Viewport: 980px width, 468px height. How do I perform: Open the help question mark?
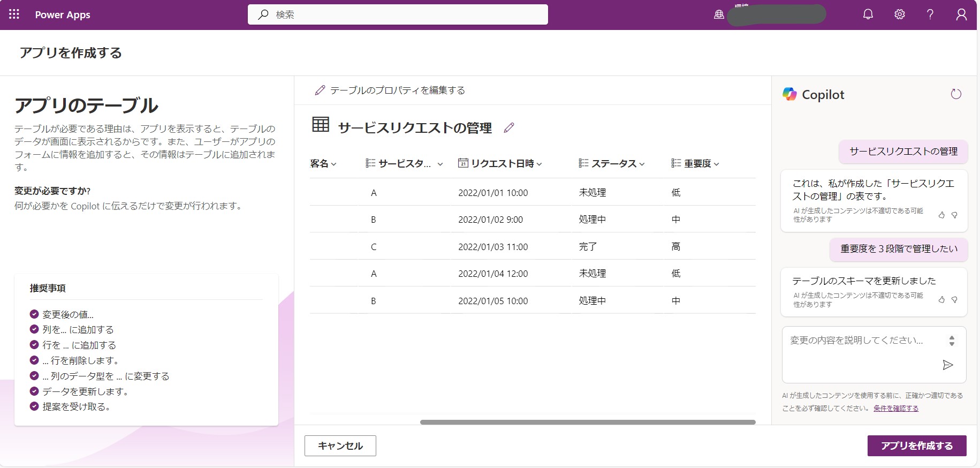click(930, 14)
